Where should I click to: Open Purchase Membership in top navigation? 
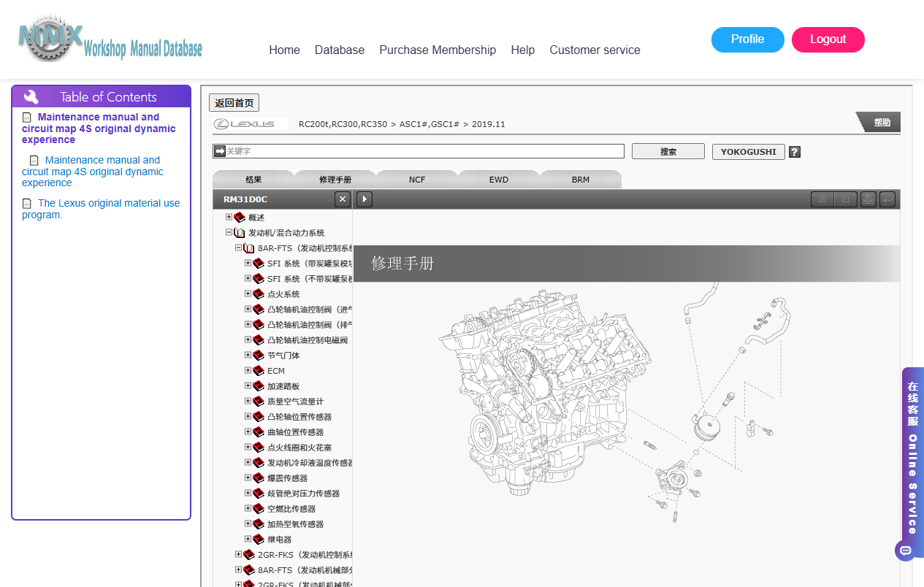(x=438, y=50)
